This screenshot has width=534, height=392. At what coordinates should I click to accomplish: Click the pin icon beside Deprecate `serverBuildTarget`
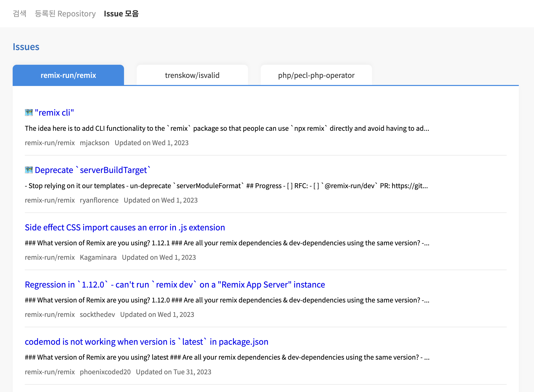[x=28, y=170]
